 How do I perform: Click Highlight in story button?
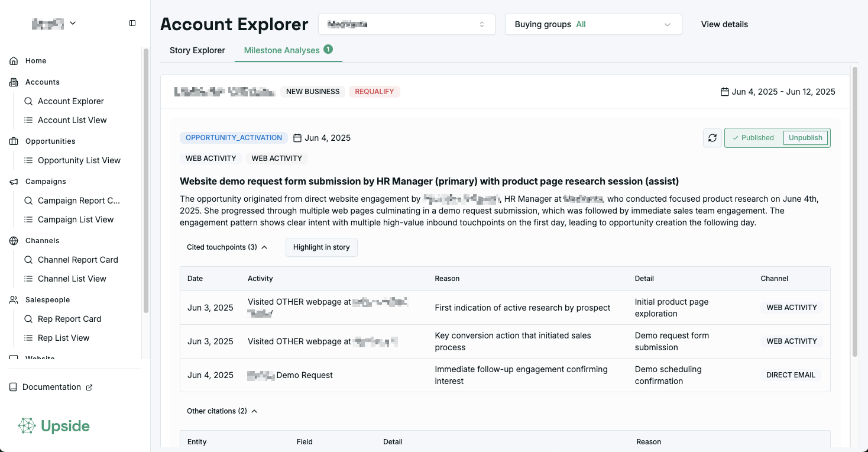coord(322,247)
